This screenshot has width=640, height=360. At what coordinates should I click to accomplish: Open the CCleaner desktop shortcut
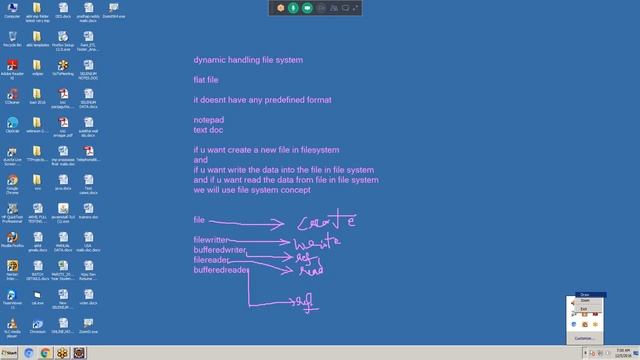(x=12, y=96)
